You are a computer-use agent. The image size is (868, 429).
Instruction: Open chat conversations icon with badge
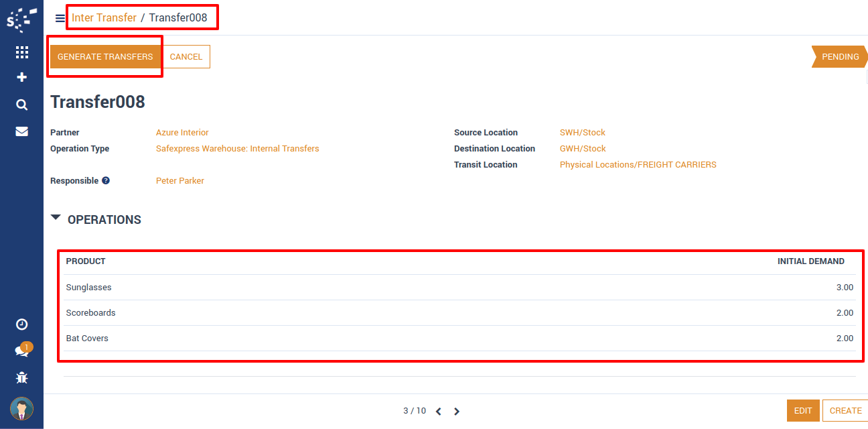(21, 351)
